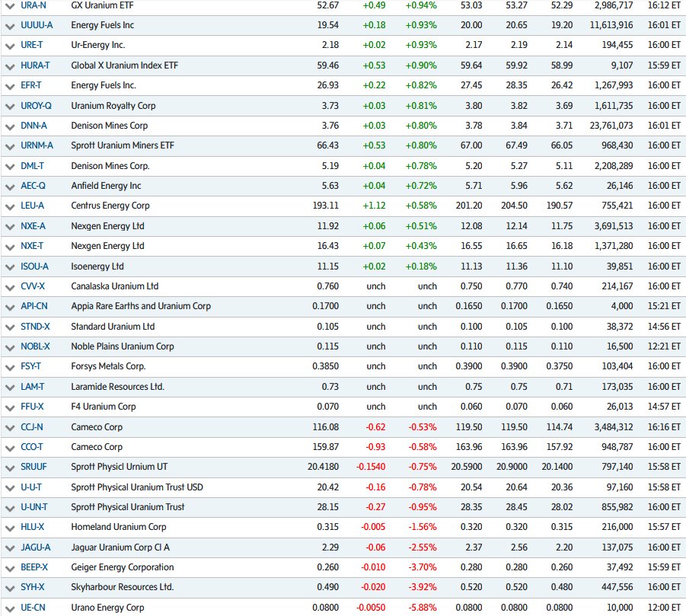Open the LEU-A ticker link
The height and width of the screenshot is (616, 686).
(x=33, y=205)
